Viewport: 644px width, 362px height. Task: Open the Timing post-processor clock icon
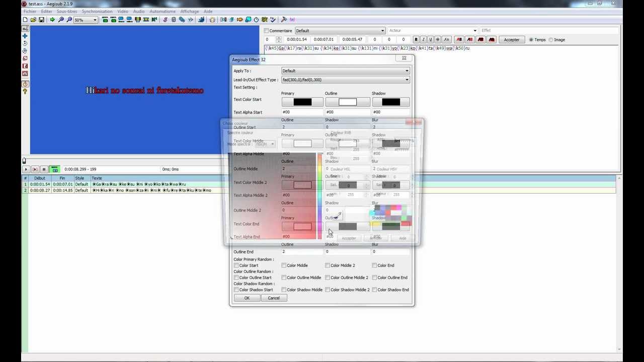[x=256, y=20]
